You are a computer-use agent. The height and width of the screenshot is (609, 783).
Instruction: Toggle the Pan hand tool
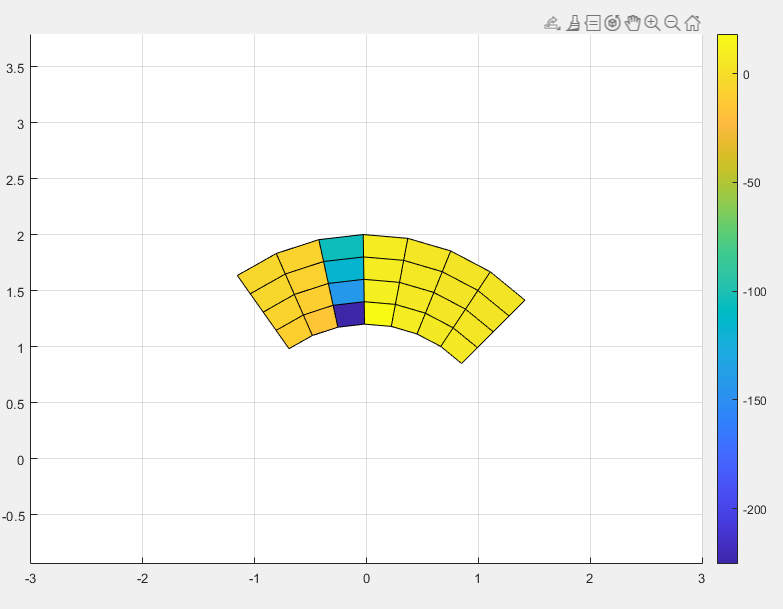[633, 23]
